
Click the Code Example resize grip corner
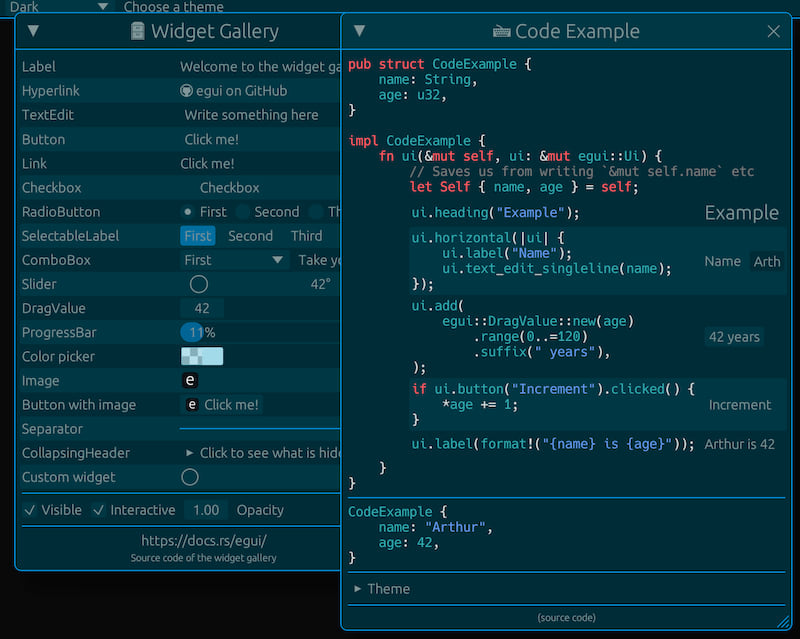pyautogui.click(x=783, y=622)
